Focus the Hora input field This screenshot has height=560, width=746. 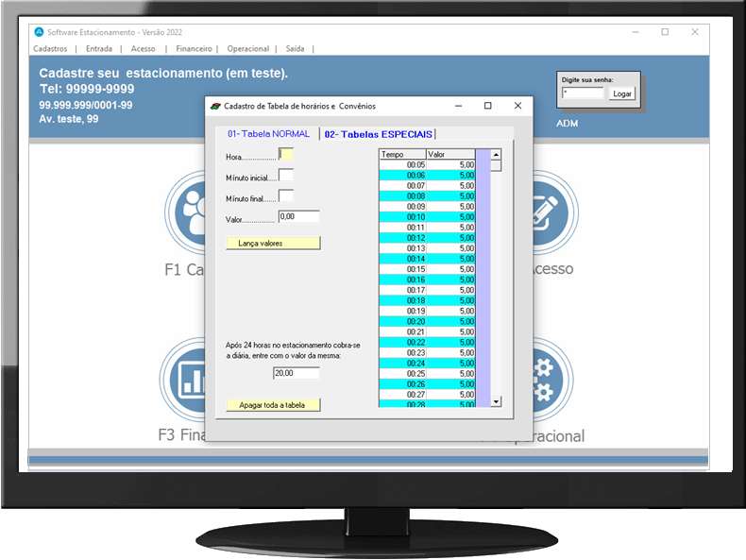click(287, 154)
